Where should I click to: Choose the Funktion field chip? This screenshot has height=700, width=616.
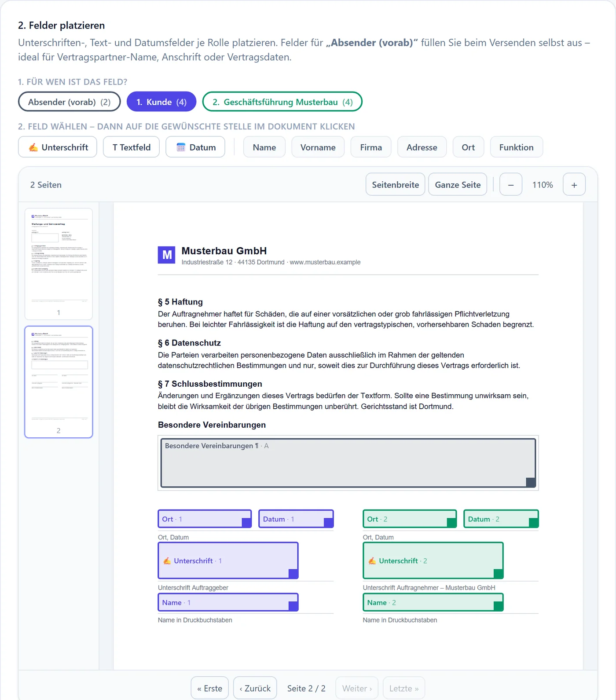pyautogui.click(x=516, y=147)
